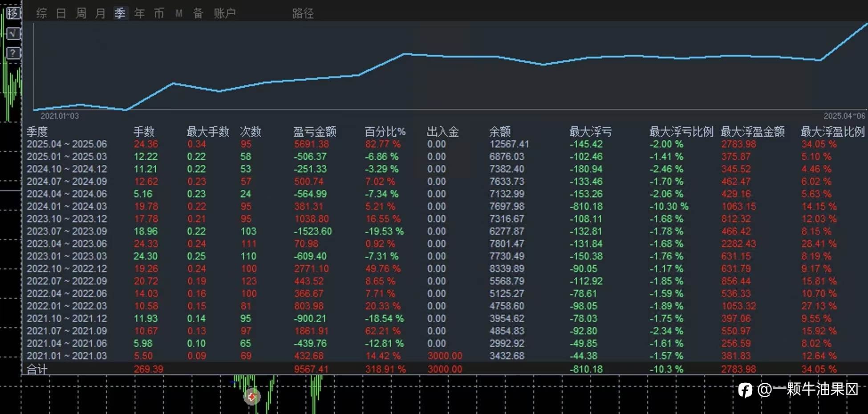This screenshot has height=414, width=868.
Task: Select the 2023.07 ~ 2023.09 quarter row
Action: pos(444,231)
